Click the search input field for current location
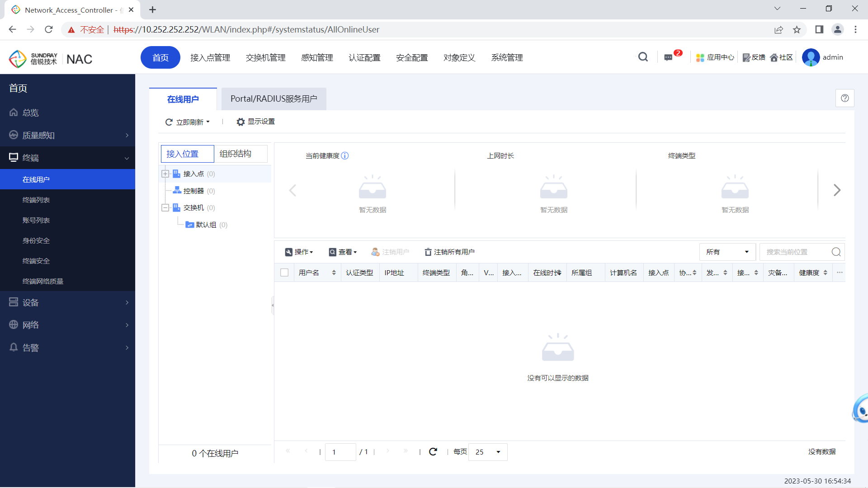 click(x=796, y=251)
